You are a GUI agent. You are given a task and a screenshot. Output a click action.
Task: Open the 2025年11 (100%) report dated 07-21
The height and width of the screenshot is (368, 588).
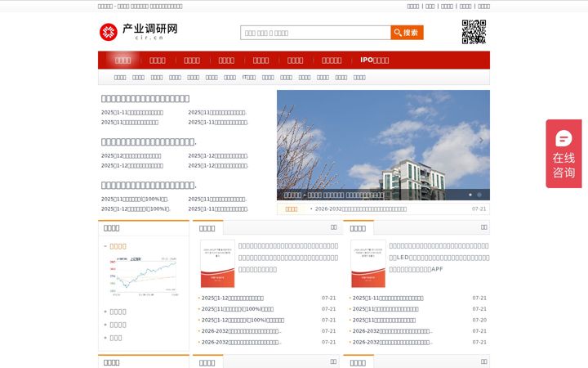(x=238, y=309)
